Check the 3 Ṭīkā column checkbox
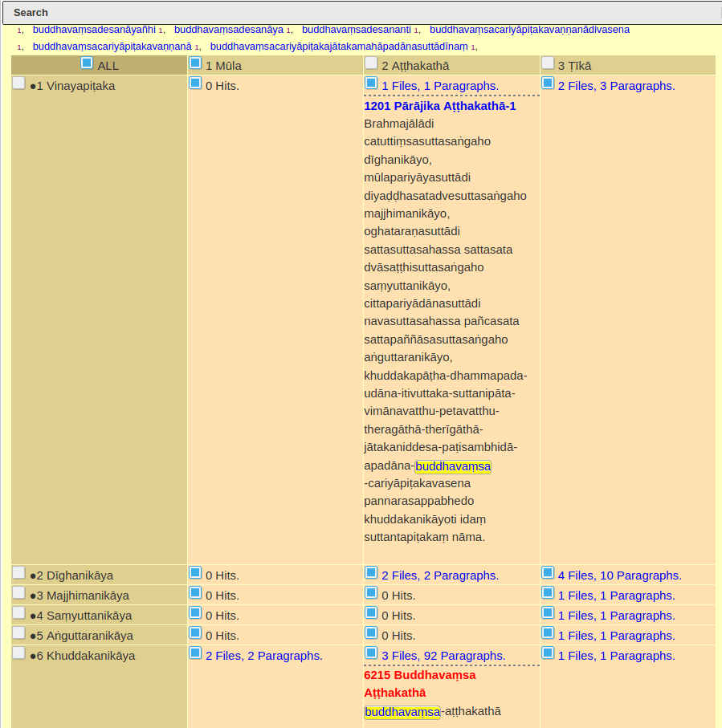722x728 pixels. pyautogui.click(x=548, y=63)
